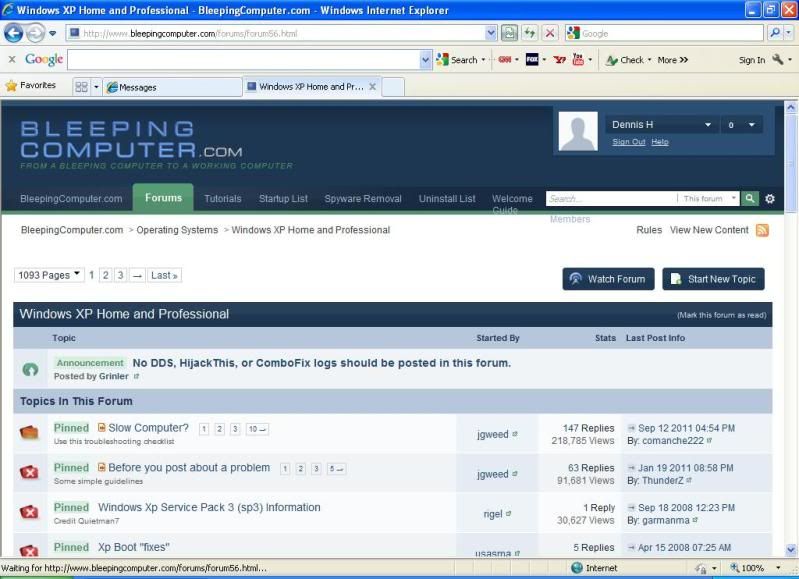Viewport: 799px width, 579px height.
Task: Click the View New Content link
Action: 709,230
